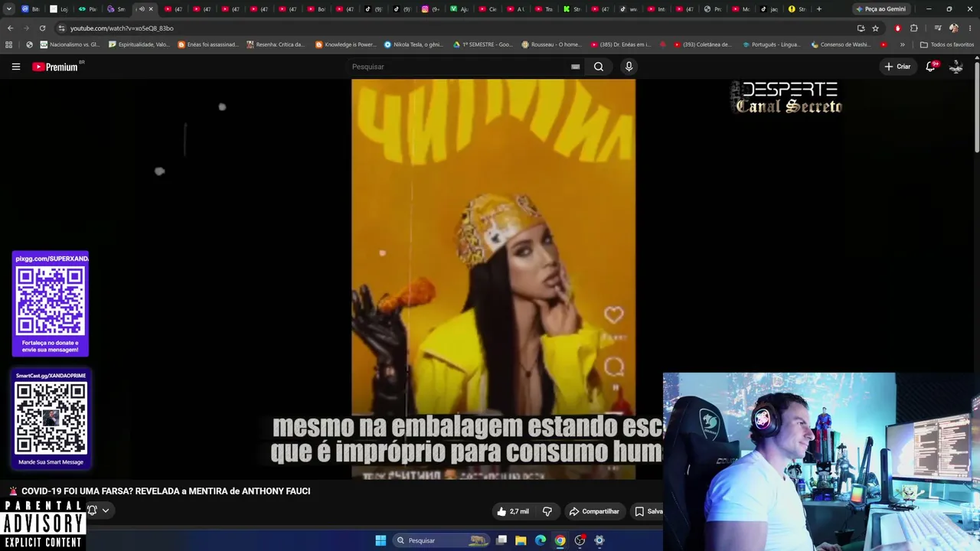This screenshot has width=980, height=551.
Task: Open the install/cast icon in address bar
Action: [x=861, y=28]
